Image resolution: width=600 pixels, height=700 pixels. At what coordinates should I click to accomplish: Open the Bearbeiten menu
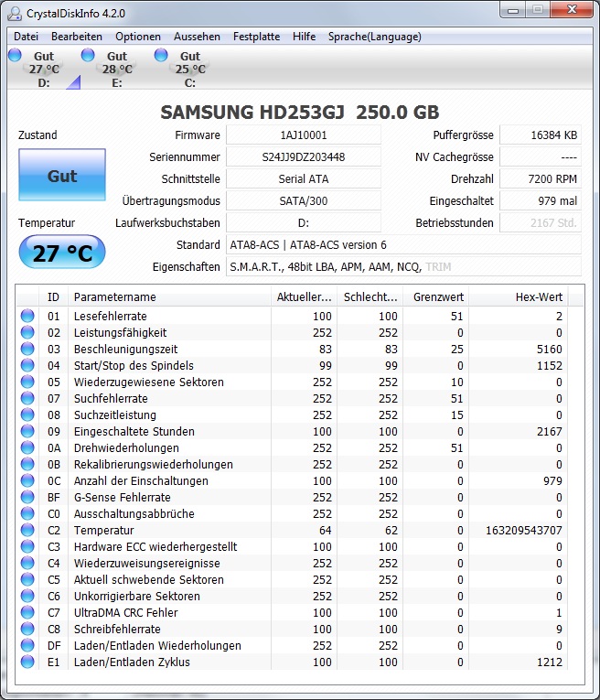tap(77, 37)
